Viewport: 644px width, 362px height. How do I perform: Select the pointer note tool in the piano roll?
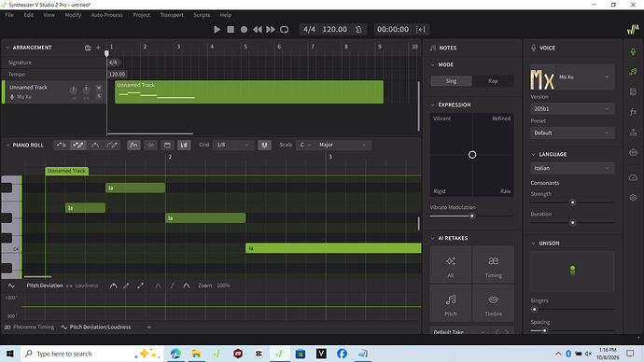(62, 145)
